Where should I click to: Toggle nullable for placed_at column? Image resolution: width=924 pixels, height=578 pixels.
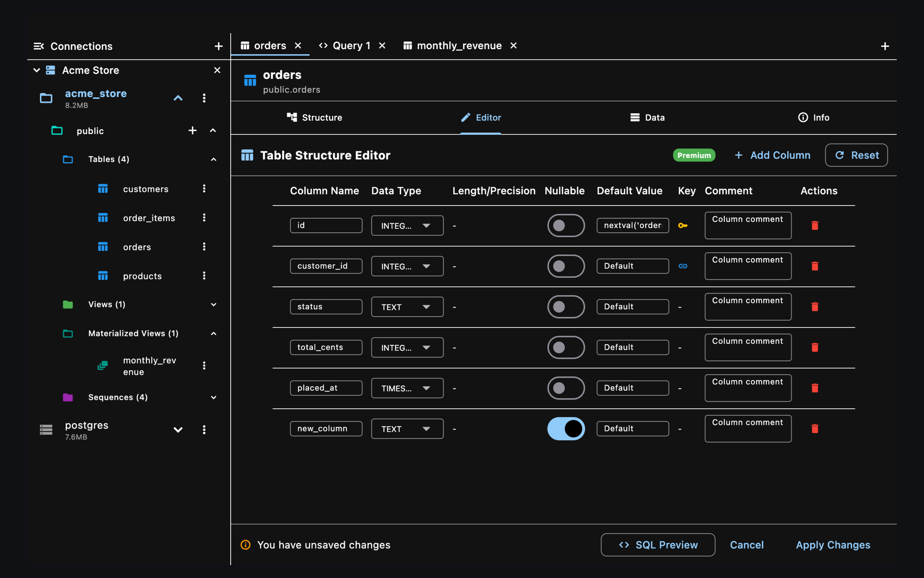pos(566,388)
